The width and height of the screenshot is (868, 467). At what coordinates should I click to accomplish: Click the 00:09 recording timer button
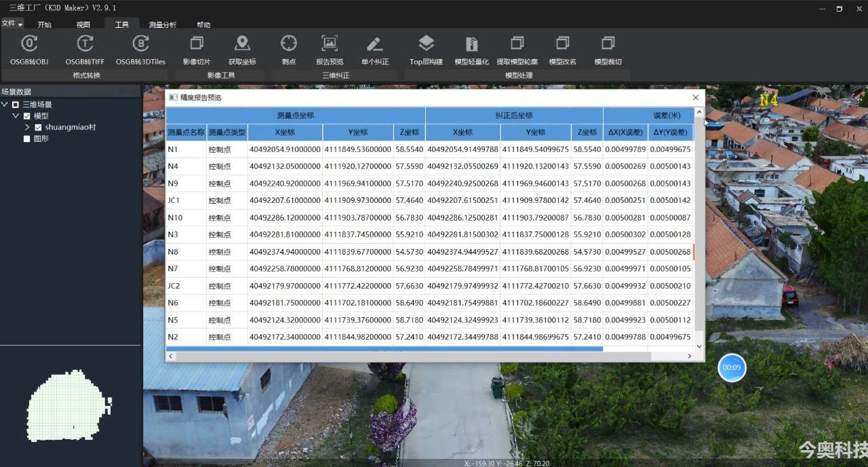(732, 367)
